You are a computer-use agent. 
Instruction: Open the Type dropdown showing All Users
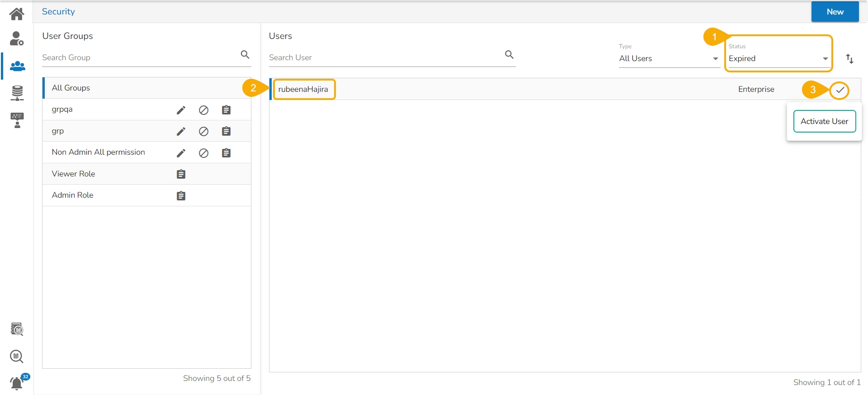tap(668, 58)
